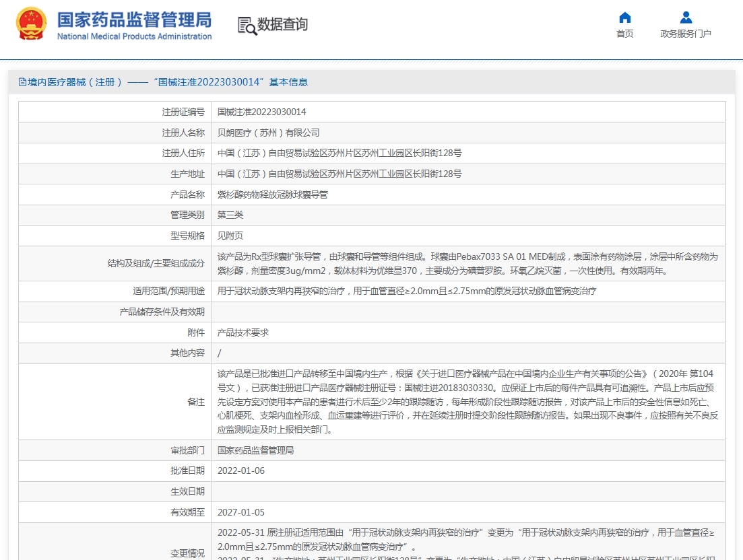The width and height of the screenshot is (743, 560).
Task: Select registrant name 贝朗医疗（苏州）有限公司
Action: 268,133
